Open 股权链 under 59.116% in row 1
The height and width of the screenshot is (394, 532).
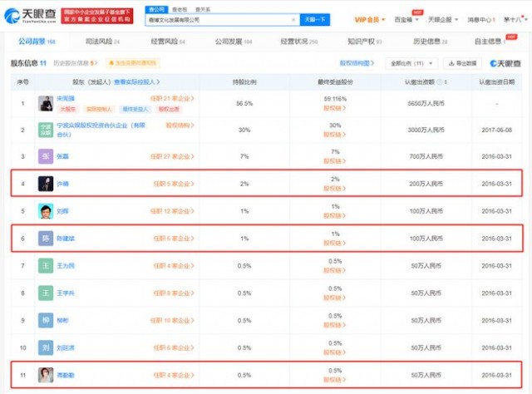[x=334, y=108]
